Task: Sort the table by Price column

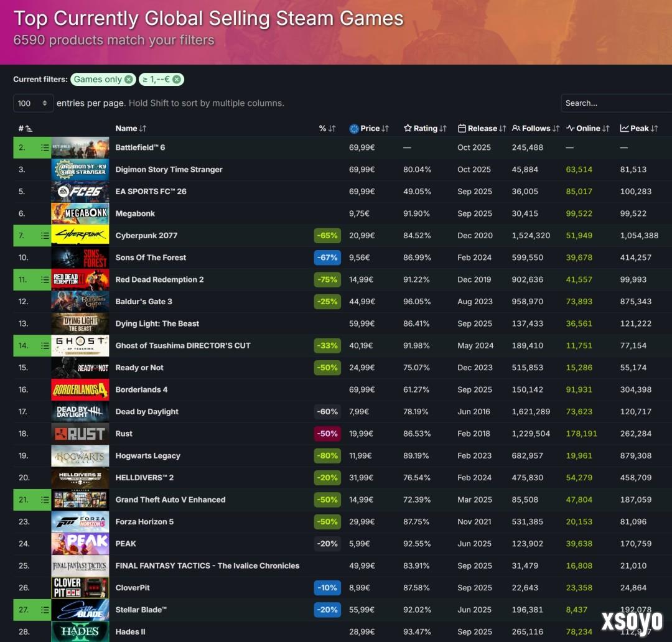Action: (x=370, y=129)
